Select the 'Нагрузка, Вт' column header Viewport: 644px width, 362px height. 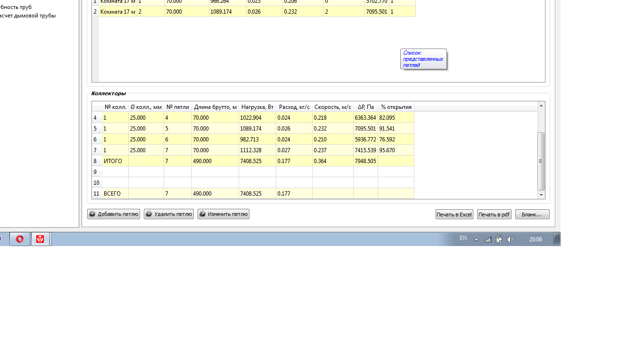(x=257, y=107)
